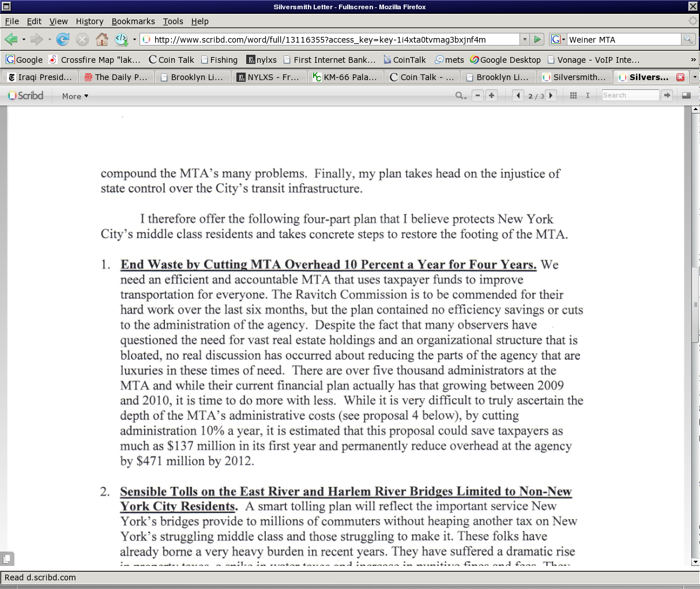Choose search engine from the Google dropdown
Screen dimensions: 700x589
click(x=558, y=39)
